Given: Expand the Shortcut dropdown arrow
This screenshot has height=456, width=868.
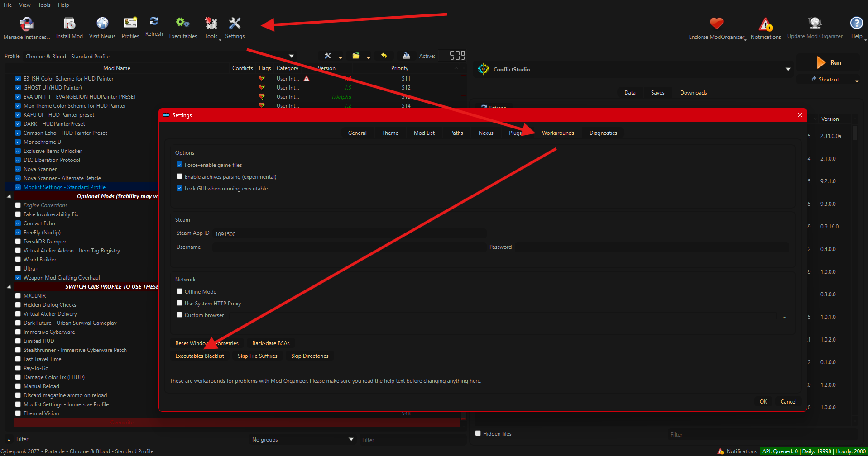Looking at the screenshot, I should tap(857, 81).
